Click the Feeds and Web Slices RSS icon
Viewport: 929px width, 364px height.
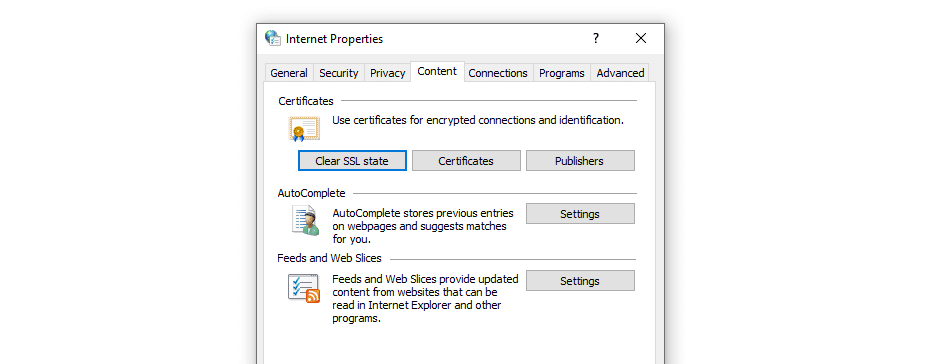(x=304, y=289)
